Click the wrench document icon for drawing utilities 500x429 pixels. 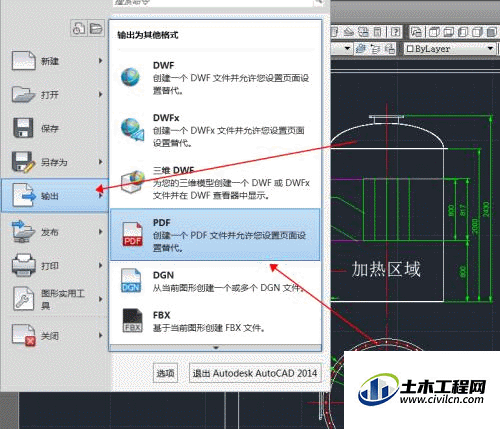pos(23,299)
